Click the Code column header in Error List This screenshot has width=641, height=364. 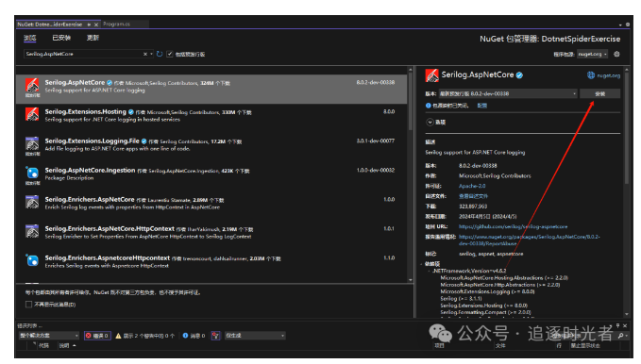click(43, 346)
